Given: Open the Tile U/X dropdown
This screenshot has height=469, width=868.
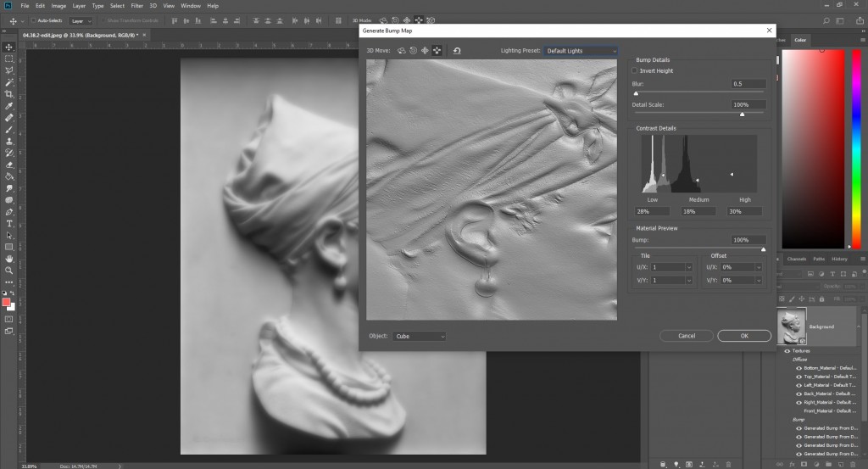Looking at the screenshot, I should point(689,267).
